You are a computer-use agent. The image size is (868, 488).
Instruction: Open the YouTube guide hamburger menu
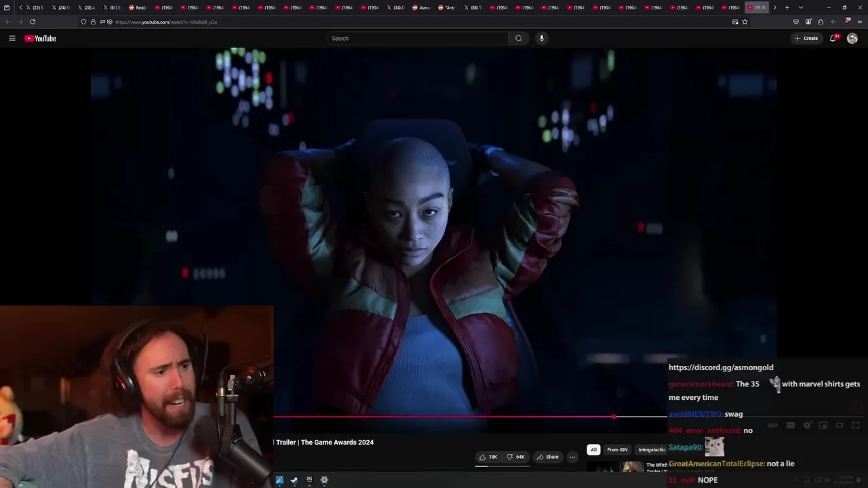[x=12, y=39]
